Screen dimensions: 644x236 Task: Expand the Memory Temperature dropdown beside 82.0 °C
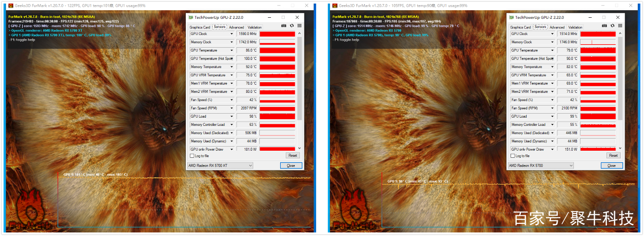(x=553, y=67)
